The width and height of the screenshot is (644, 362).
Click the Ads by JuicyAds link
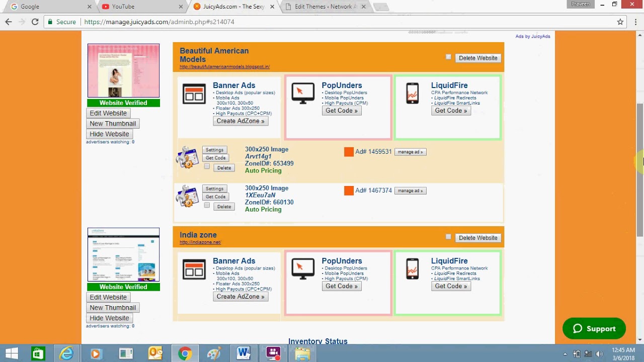click(533, 36)
